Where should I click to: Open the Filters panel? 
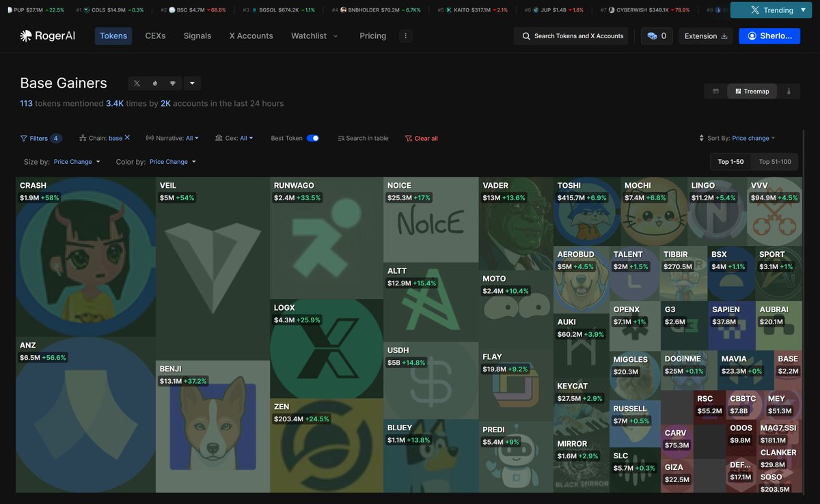41,138
